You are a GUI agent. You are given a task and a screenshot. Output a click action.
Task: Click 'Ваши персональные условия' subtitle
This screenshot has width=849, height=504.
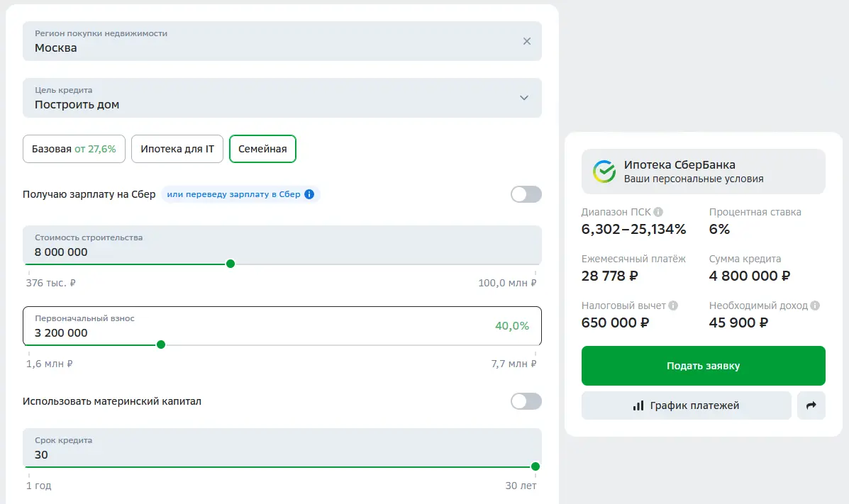694,179
